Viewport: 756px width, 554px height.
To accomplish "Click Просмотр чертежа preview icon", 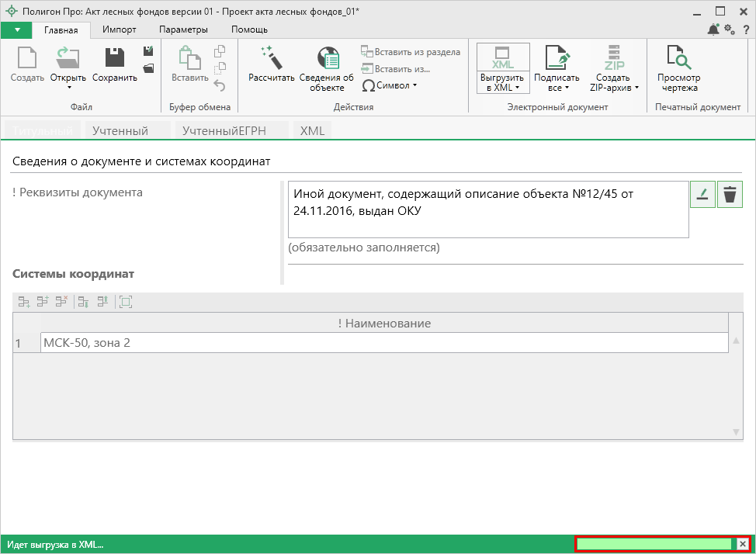I will pyautogui.click(x=678, y=57).
